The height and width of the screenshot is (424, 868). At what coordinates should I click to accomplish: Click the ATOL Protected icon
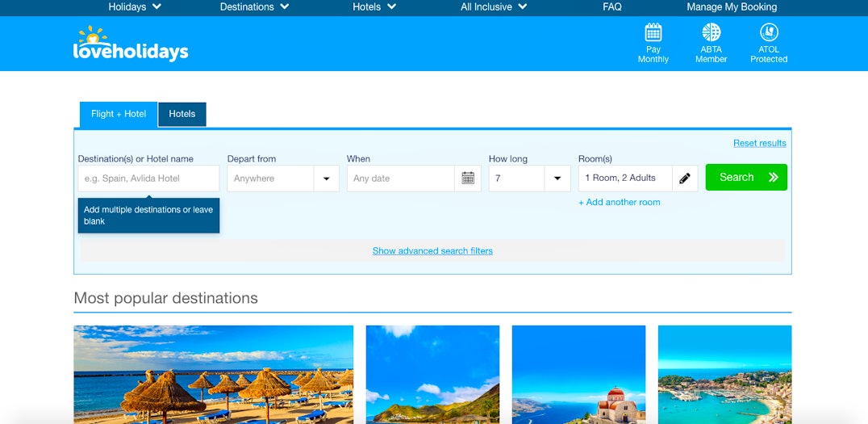(769, 32)
